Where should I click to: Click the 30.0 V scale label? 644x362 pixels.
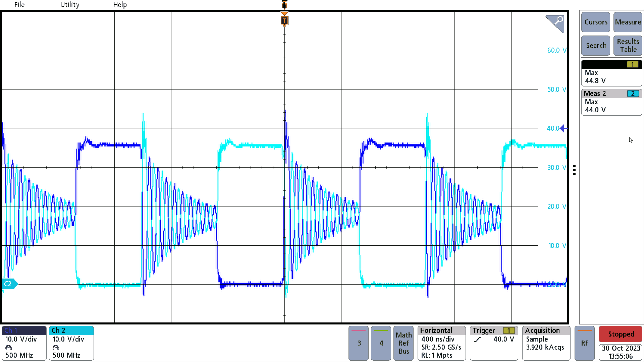[557, 168]
